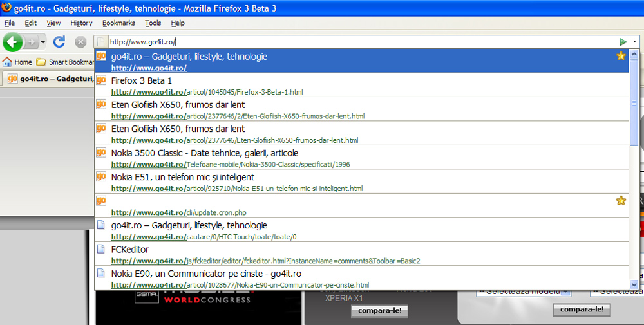
Task: Click the grayed Forward arrow button
Action: point(31,42)
